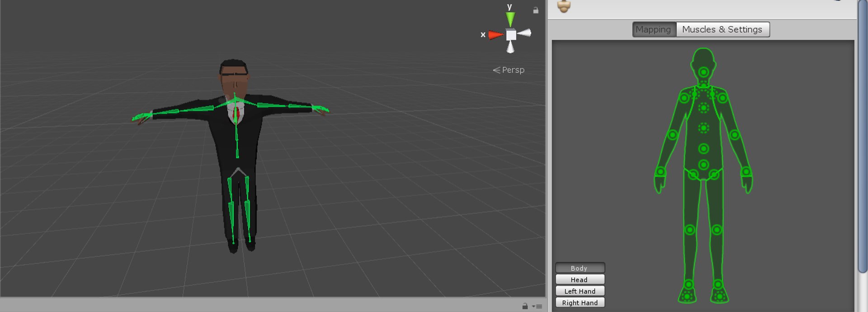Screen dimensions: 868x312
Task: Click the red X axis cone on scene gizmo
Action: pos(495,34)
